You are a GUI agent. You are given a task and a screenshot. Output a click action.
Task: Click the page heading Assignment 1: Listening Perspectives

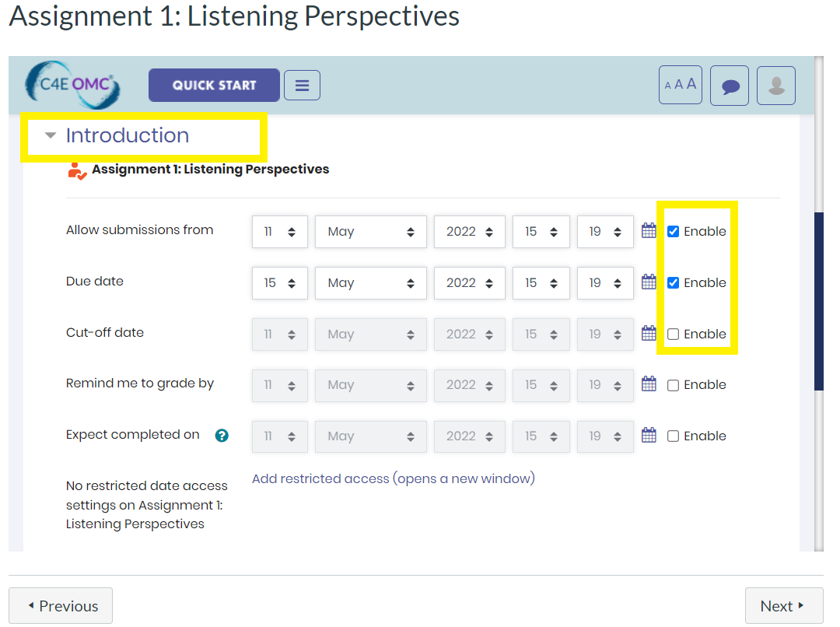click(234, 16)
